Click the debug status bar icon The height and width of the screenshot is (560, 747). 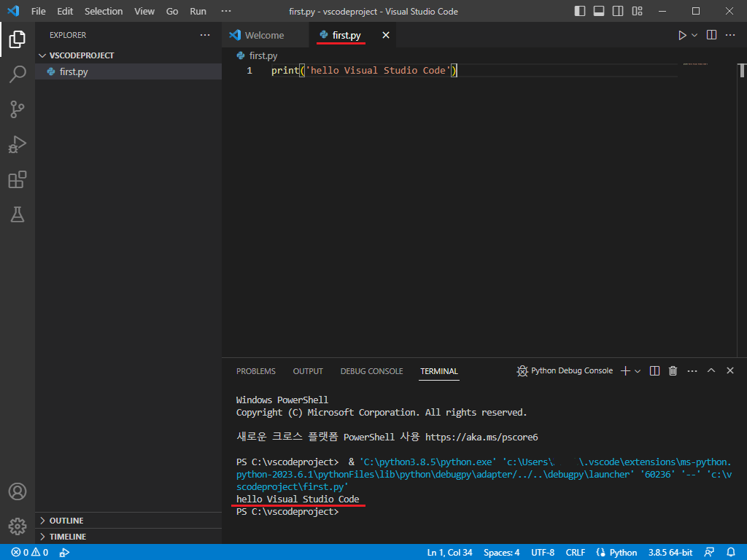(64, 553)
